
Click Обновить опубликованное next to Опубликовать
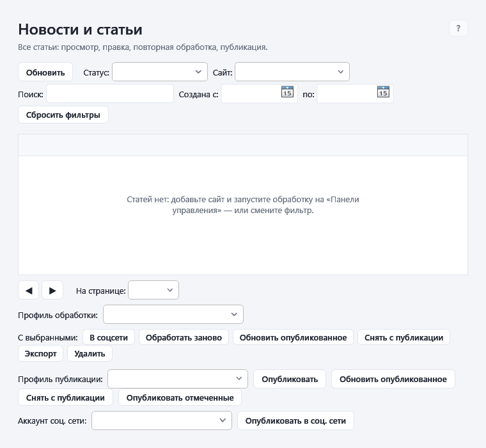[393, 379]
